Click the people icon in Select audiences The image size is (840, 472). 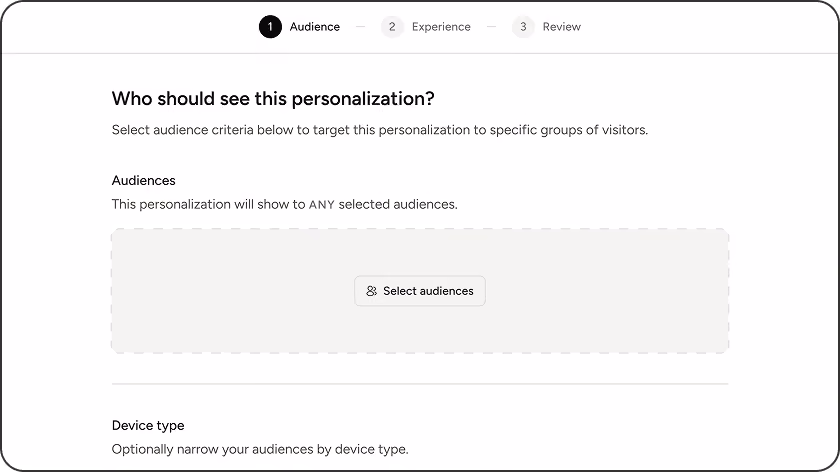point(371,291)
